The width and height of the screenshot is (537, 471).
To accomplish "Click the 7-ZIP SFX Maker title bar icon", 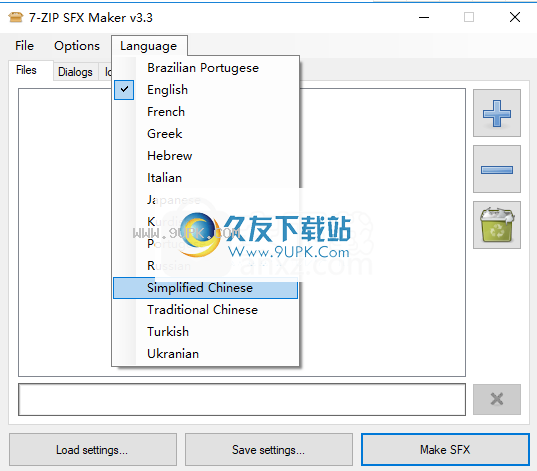I will click(15, 17).
